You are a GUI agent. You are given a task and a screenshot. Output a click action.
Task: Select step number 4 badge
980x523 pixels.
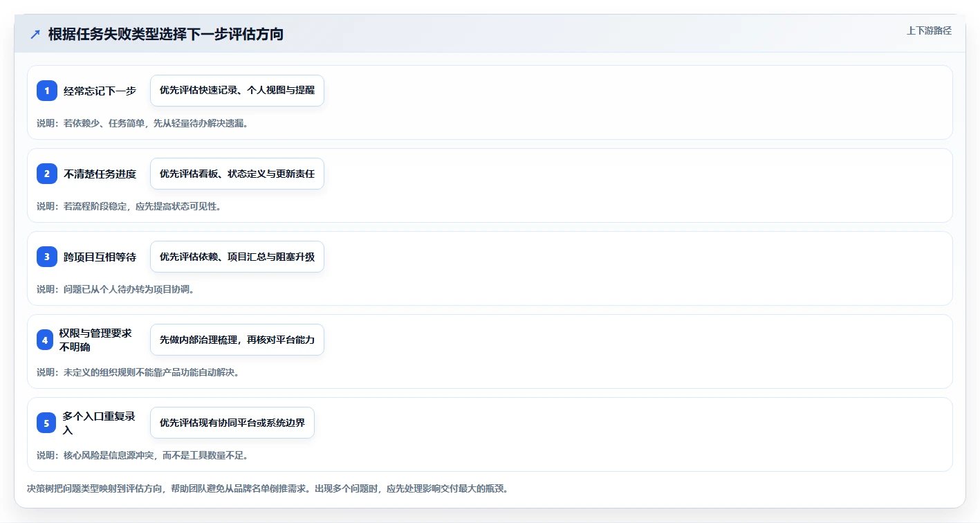(x=45, y=340)
